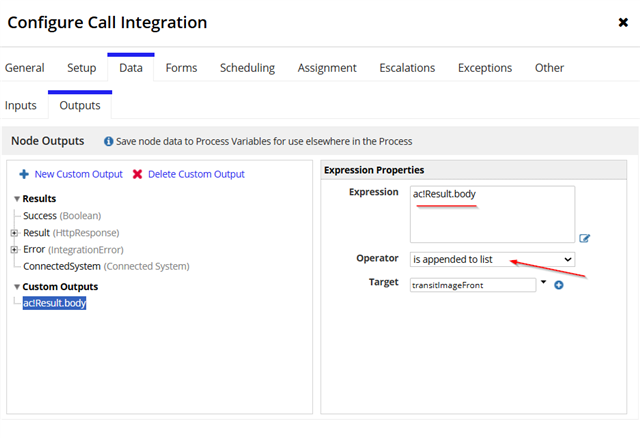Switch to the Inputs sub-tab

pos(21,105)
